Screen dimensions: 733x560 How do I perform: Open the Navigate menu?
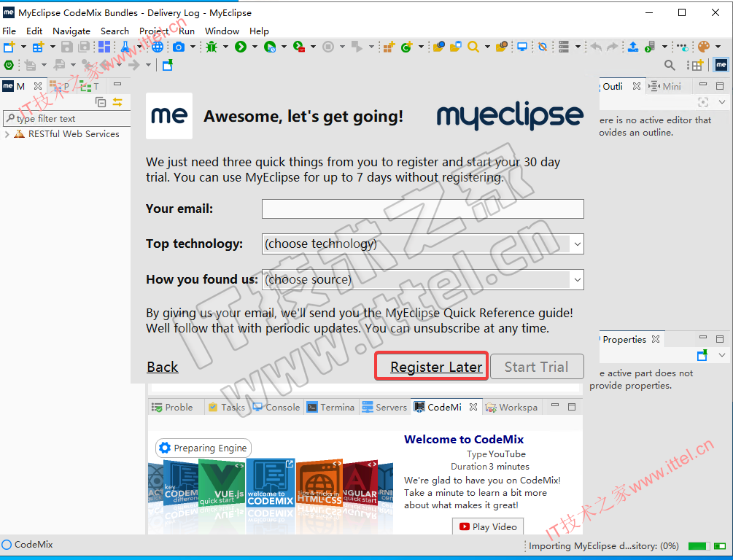(71, 31)
